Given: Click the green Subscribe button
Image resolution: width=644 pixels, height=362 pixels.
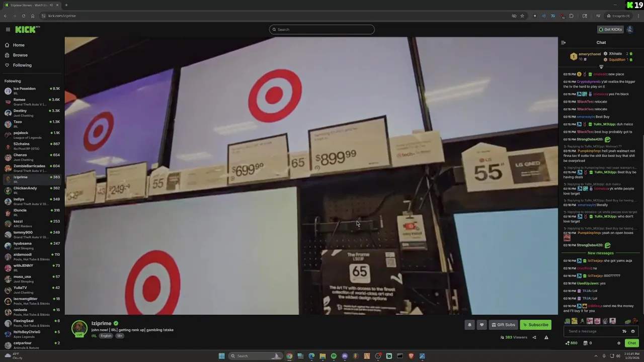Looking at the screenshot, I should pos(535,325).
